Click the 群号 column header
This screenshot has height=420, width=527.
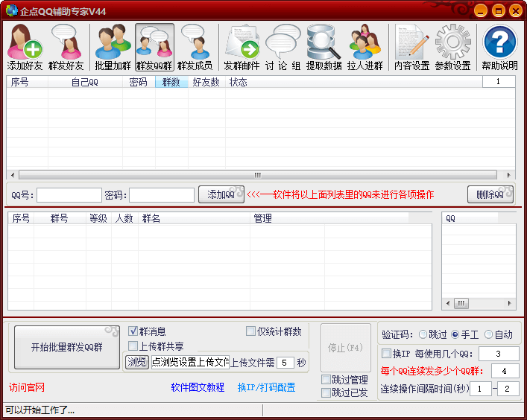tap(60, 218)
